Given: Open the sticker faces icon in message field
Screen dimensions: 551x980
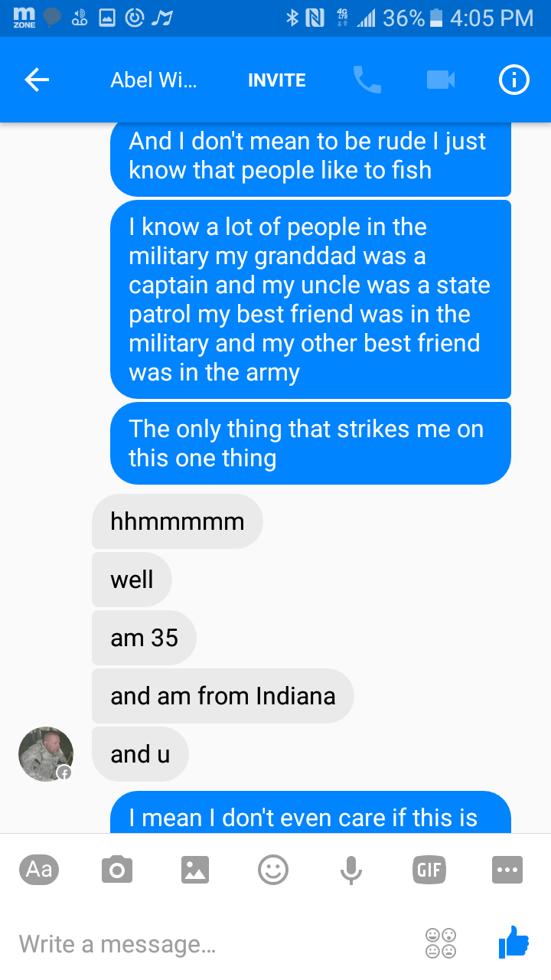Looking at the screenshot, I should coord(441,943).
